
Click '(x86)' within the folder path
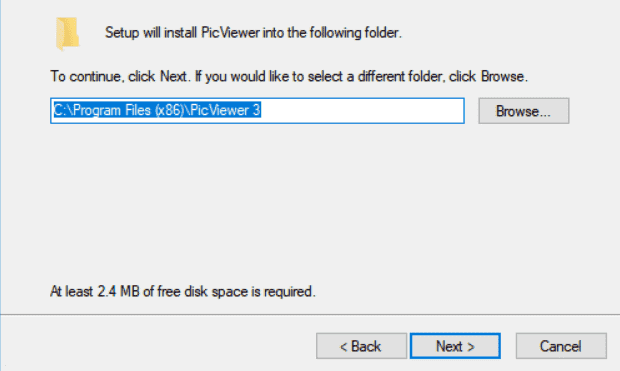[170, 110]
